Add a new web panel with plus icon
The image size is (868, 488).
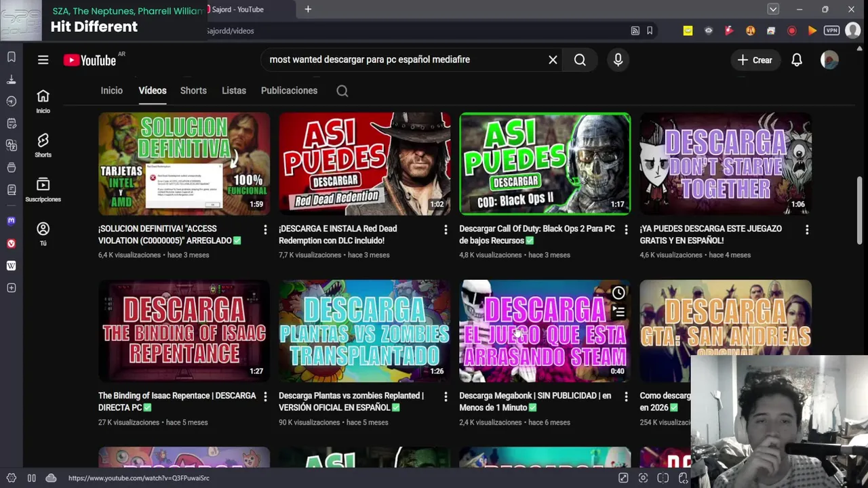[12, 288]
